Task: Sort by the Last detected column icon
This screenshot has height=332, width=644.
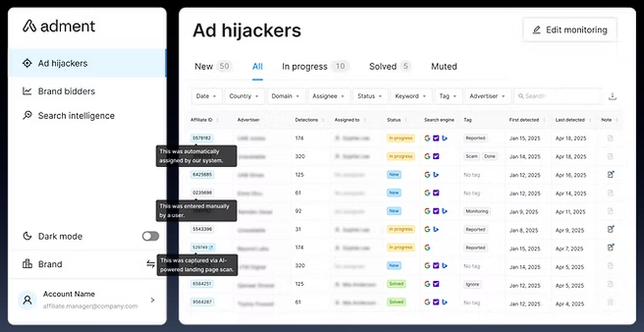Action: click(590, 120)
